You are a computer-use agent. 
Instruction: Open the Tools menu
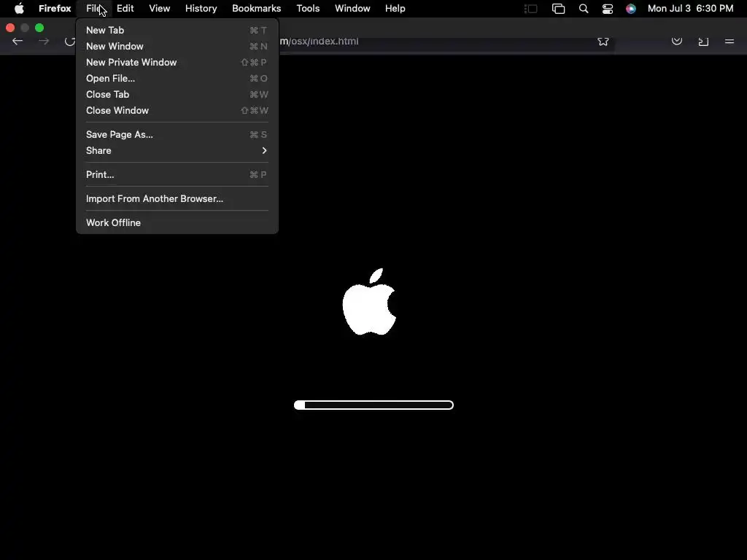[x=309, y=9]
